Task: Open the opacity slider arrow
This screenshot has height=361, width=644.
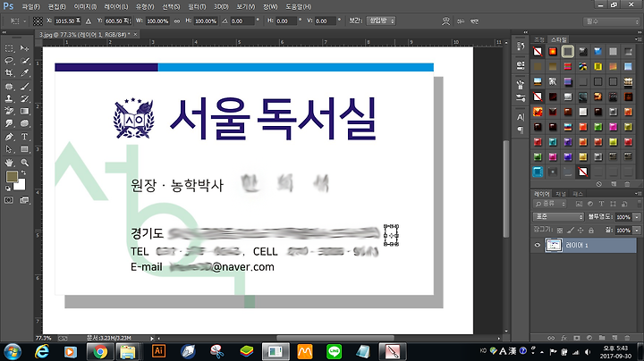Action: [637, 217]
